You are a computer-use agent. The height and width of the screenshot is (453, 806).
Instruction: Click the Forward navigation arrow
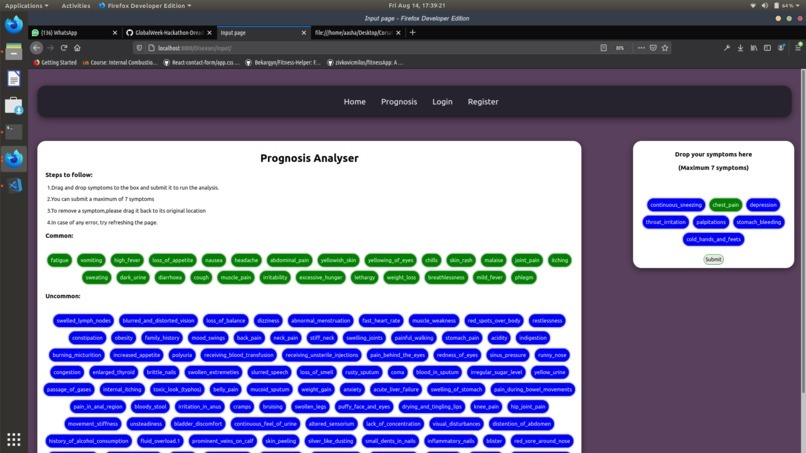pos(50,48)
